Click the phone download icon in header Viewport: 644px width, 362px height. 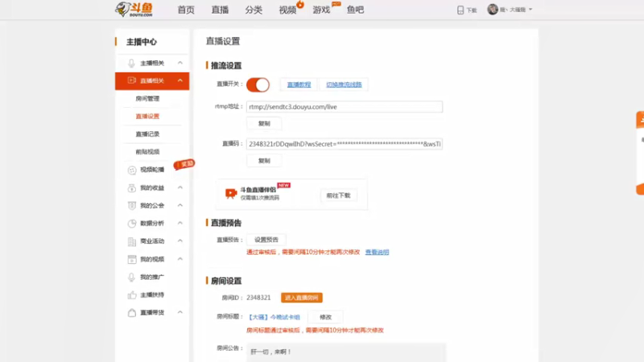click(460, 10)
